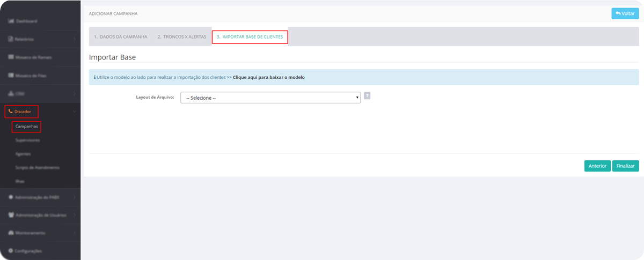Open Mosaico de Ramais from sidebar
644x260 pixels.
[33, 57]
